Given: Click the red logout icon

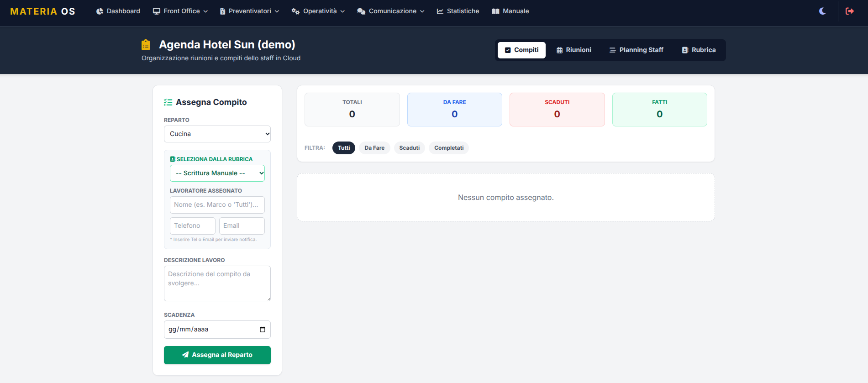Looking at the screenshot, I should [x=849, y=11].
